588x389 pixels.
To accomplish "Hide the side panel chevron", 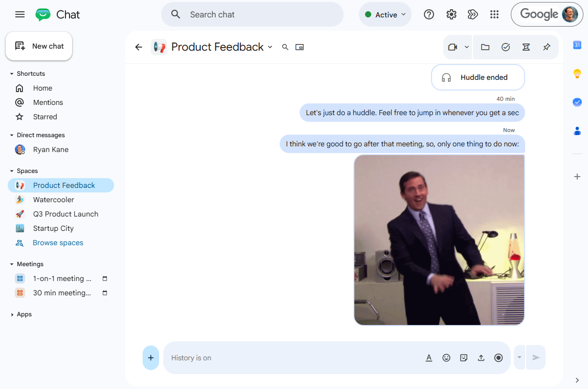I will 577,380.
